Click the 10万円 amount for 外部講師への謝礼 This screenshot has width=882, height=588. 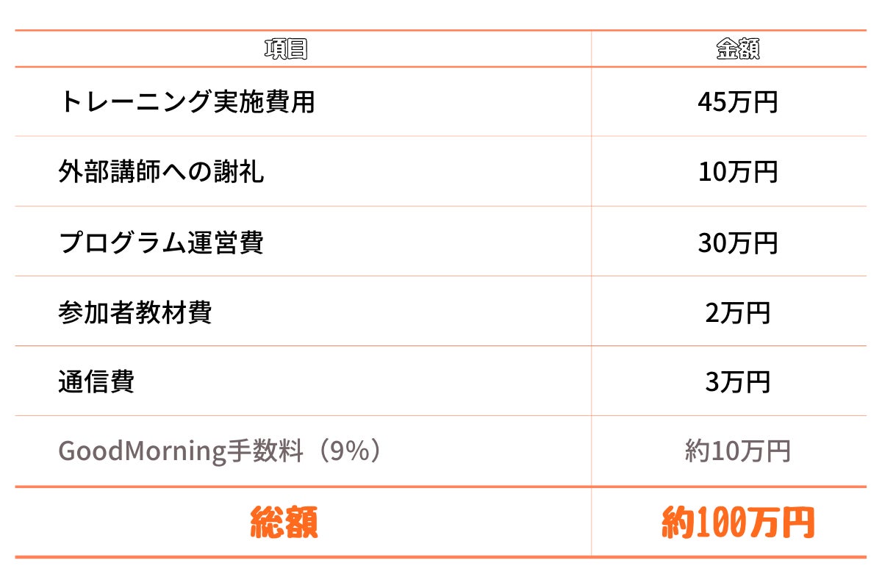point(737,172)
